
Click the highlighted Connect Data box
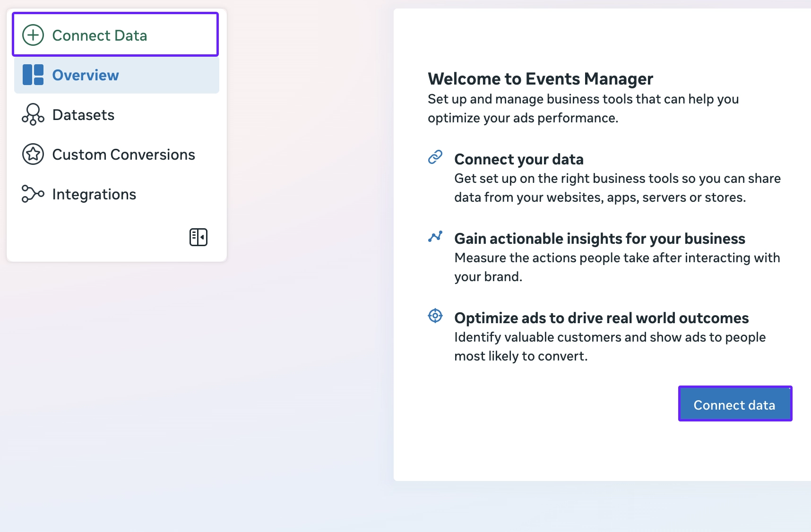[115, 34]
